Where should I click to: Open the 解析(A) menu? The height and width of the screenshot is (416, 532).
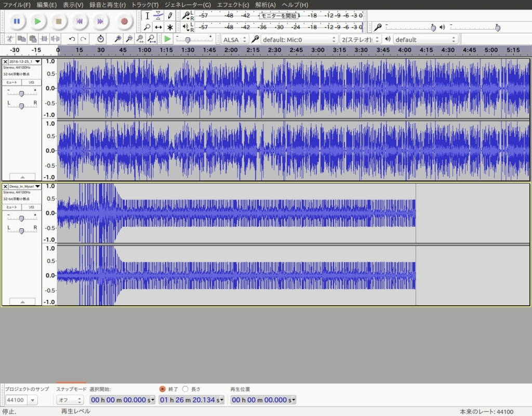coord(265,5)
